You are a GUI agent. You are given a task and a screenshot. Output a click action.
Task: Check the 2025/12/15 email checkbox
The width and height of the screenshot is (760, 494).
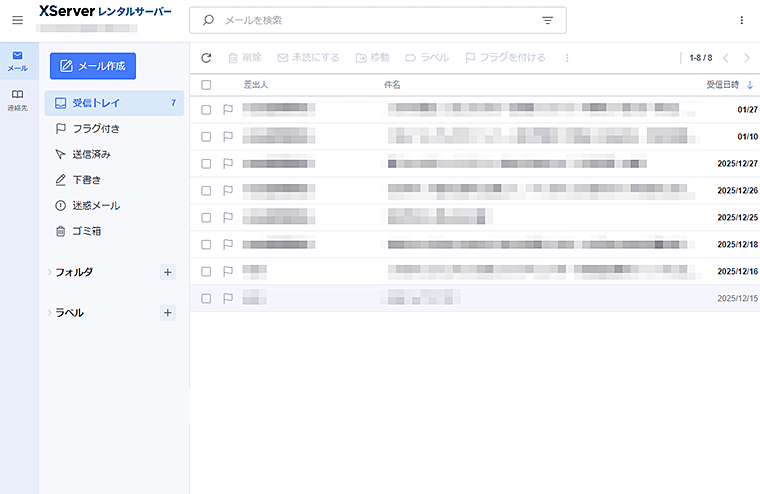point(206,298)
